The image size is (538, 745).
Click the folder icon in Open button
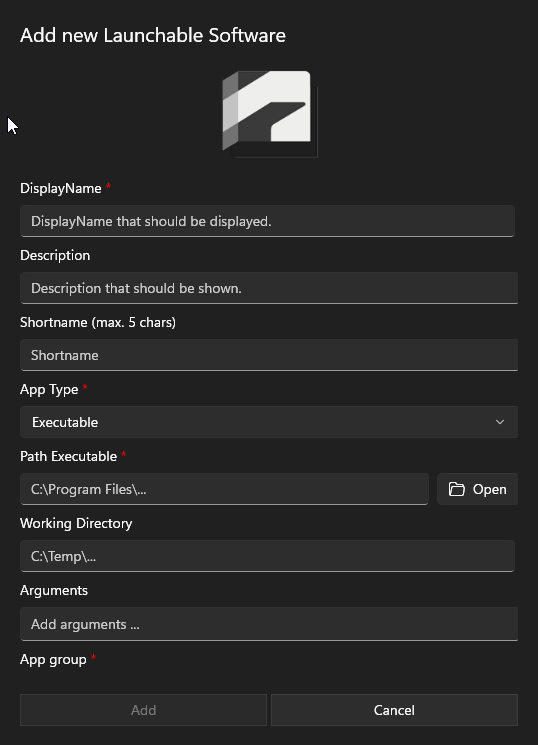click(456, 489)
